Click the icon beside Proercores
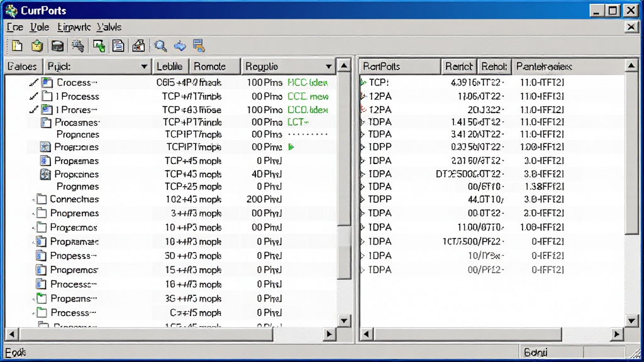The height and width of the screenshot is (362, 644). point(45,147)
